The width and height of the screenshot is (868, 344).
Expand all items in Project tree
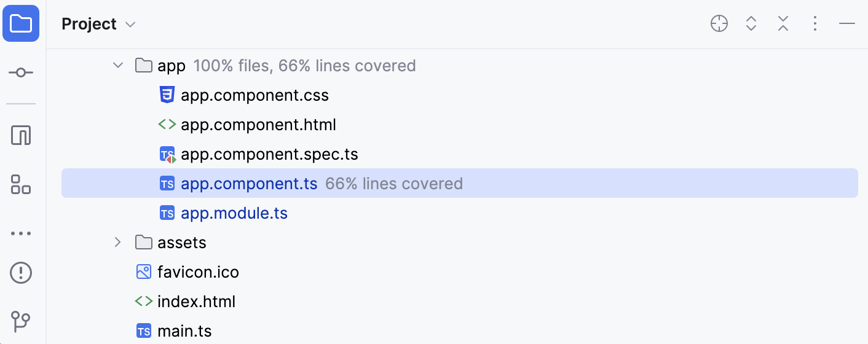[751, 24]
